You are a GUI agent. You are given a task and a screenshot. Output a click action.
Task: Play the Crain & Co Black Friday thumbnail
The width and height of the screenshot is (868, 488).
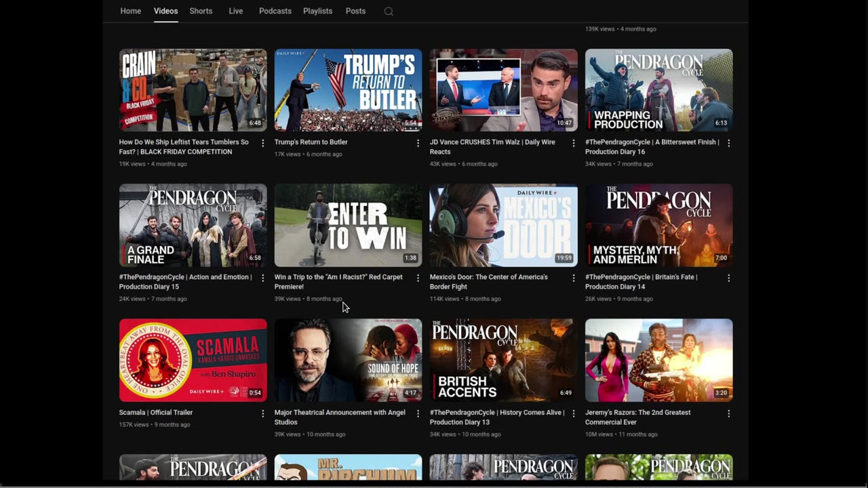coord(193,90)
